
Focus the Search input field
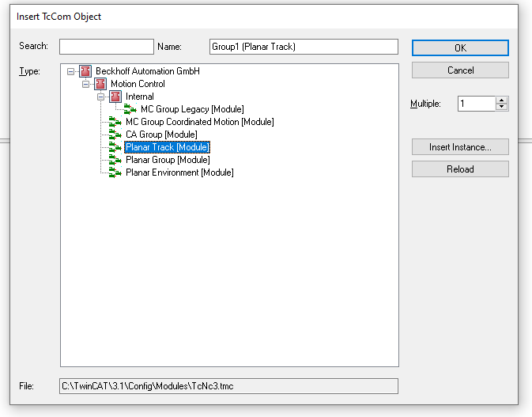(x=107, y=47)
